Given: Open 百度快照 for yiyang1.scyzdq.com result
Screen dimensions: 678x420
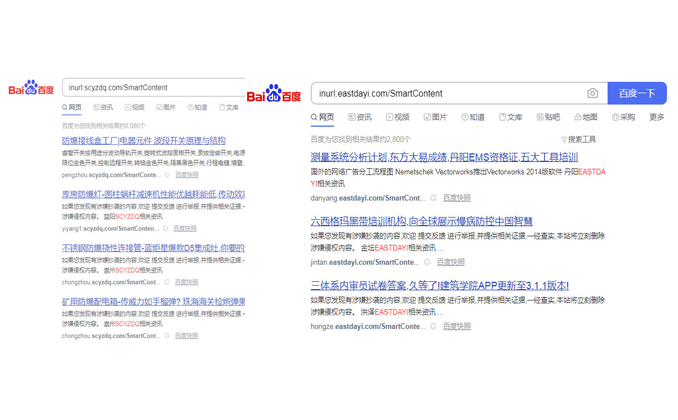Looking at the screenshot, I should pos(185,228).
